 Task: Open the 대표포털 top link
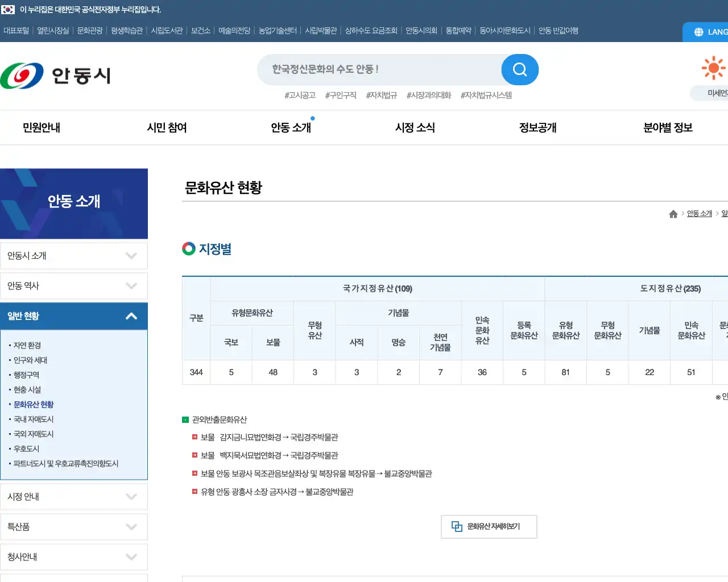pyautogui.click(x=16, y=31)
